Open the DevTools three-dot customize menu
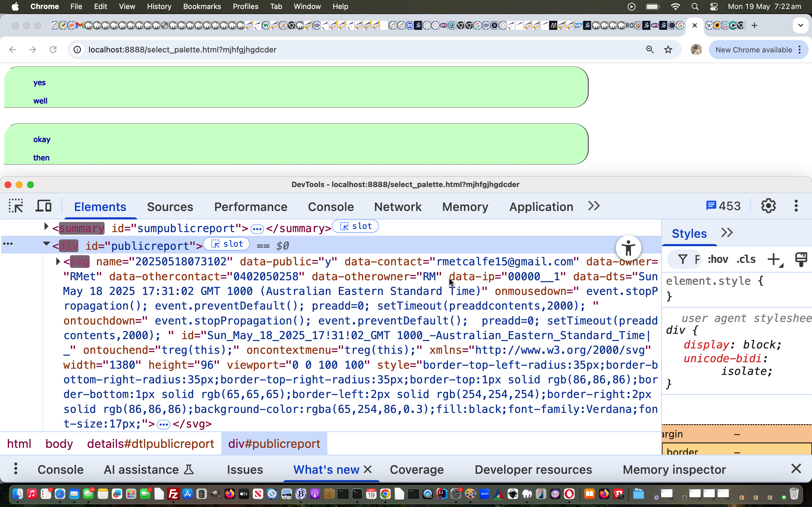The width and height of the screenshot is (812, 507). click(796, 206)
